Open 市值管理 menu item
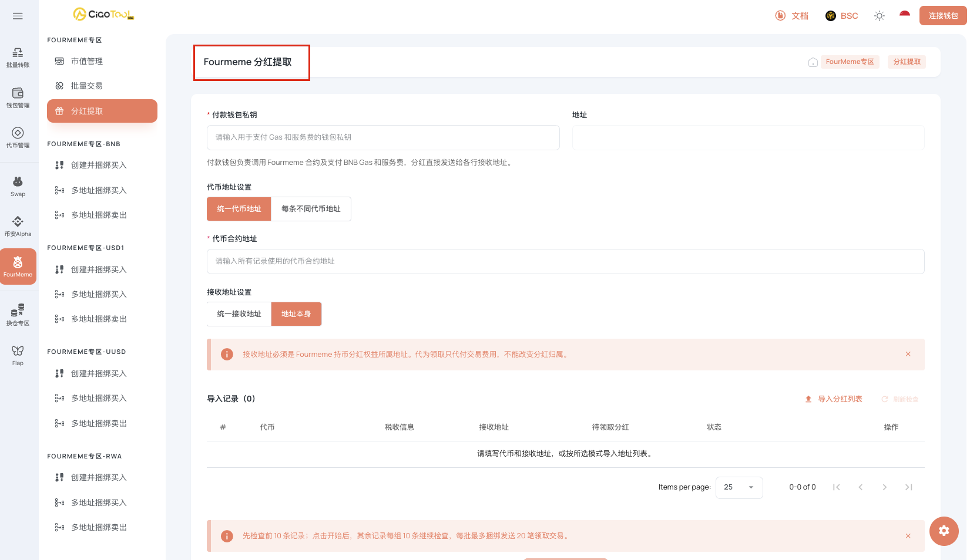 pyautogui.click(x=102, y=61)
